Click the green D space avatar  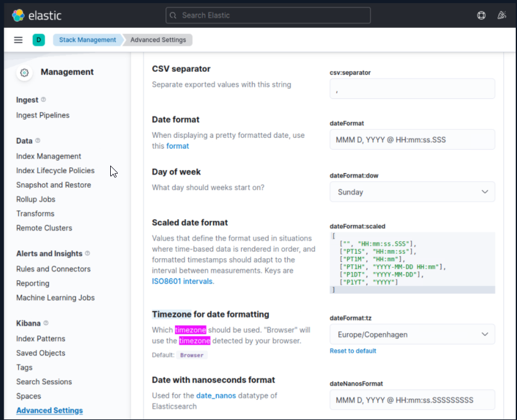click(x=38, y=40)
